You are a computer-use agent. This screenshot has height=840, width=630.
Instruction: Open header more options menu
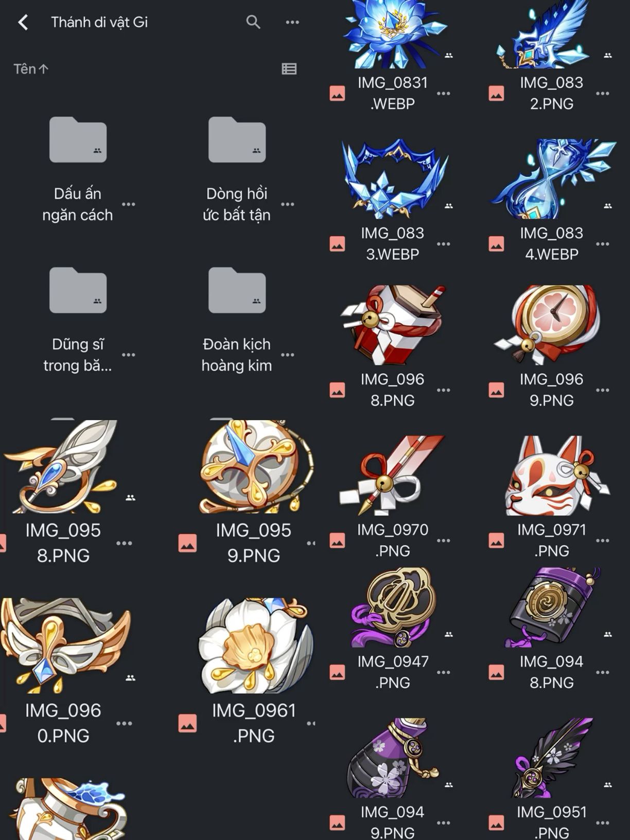(x=292, y=22)
